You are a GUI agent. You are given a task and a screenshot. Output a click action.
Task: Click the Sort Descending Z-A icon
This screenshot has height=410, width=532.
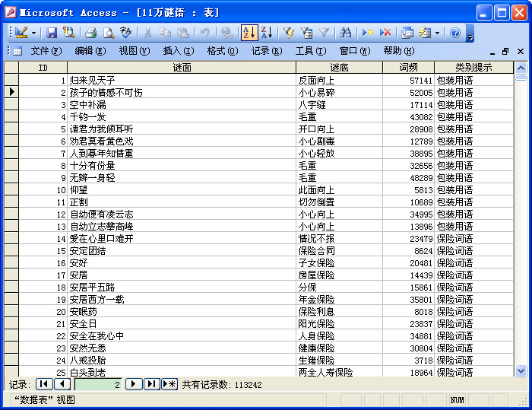(x=267, y=33)
